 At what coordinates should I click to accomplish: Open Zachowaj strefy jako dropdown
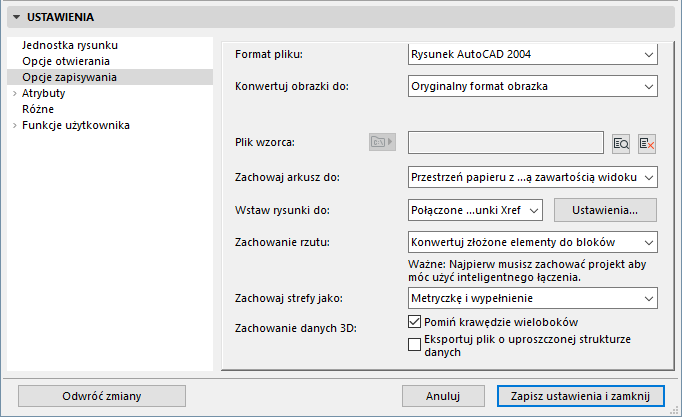(532, 298)
